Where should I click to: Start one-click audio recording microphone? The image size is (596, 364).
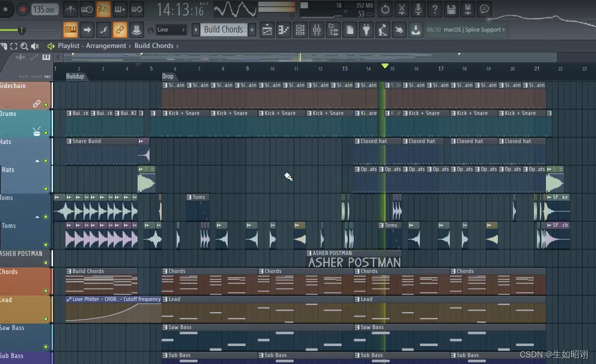418,9
